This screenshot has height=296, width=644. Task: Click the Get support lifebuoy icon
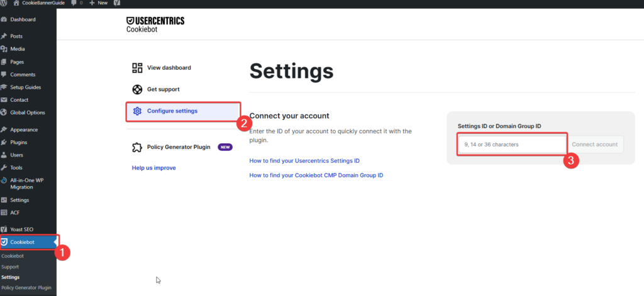point(137,89)
